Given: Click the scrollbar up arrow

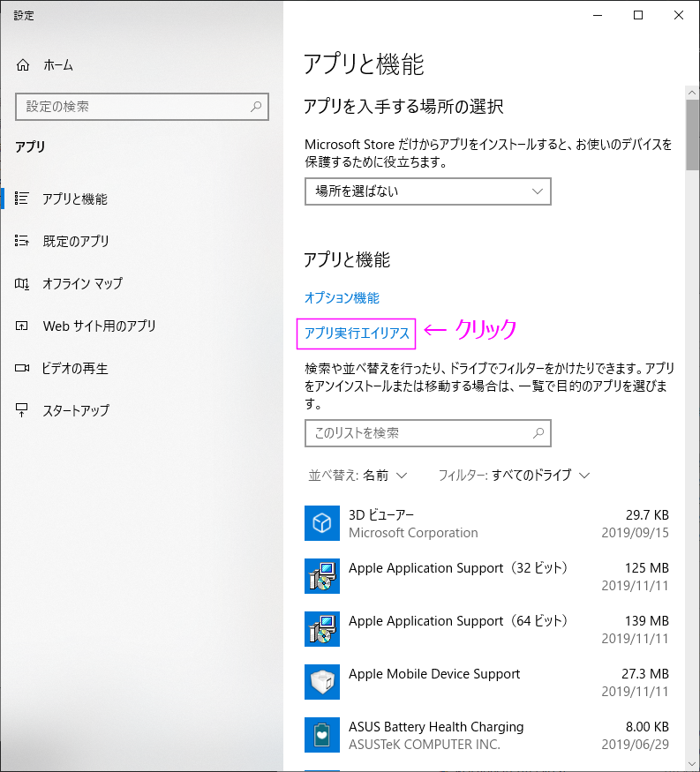Looking at the screenshot, I should [692, 92].
